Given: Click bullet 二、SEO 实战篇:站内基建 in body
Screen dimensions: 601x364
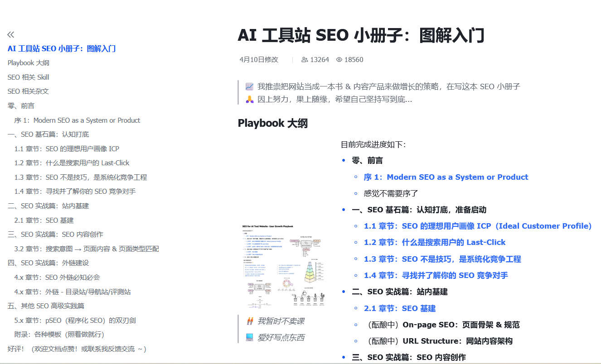Looking at the screenshot, I should coord(400,292).
